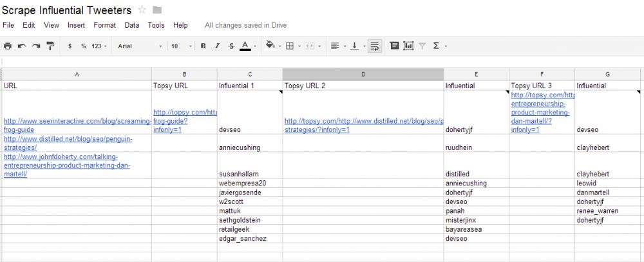Click the text color underlined A

(245, 46)
